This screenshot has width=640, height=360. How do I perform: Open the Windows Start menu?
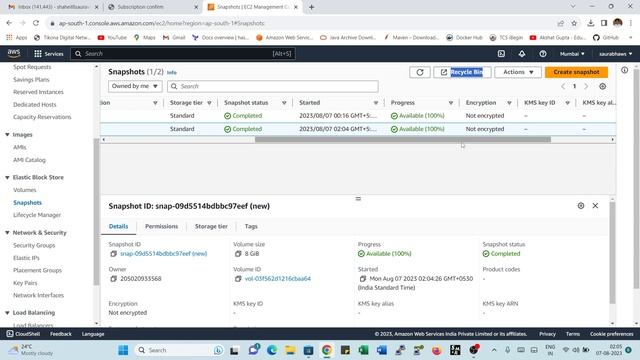point(123,350)
